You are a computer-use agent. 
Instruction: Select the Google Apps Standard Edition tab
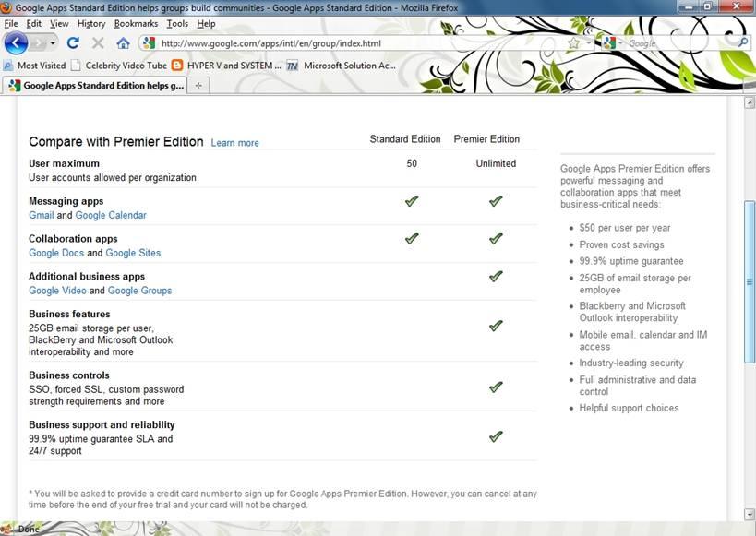[x=95, y=85]
